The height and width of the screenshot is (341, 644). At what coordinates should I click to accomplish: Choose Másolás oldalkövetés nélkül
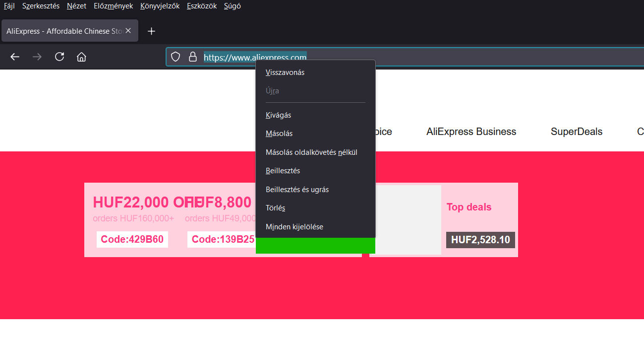coord(315,152)
